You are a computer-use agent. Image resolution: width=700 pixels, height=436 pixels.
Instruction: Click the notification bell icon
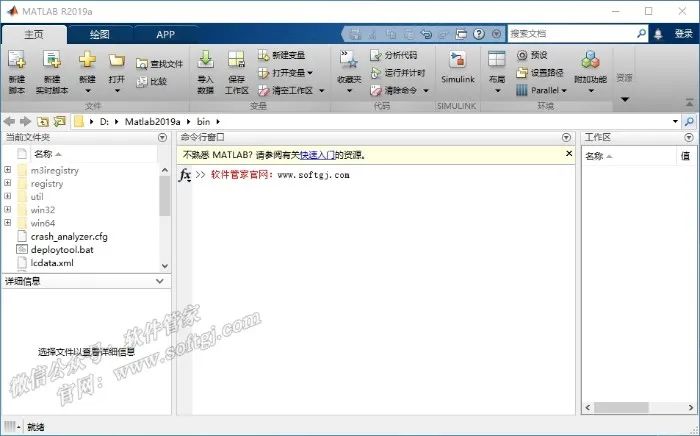tap(658, 34)
